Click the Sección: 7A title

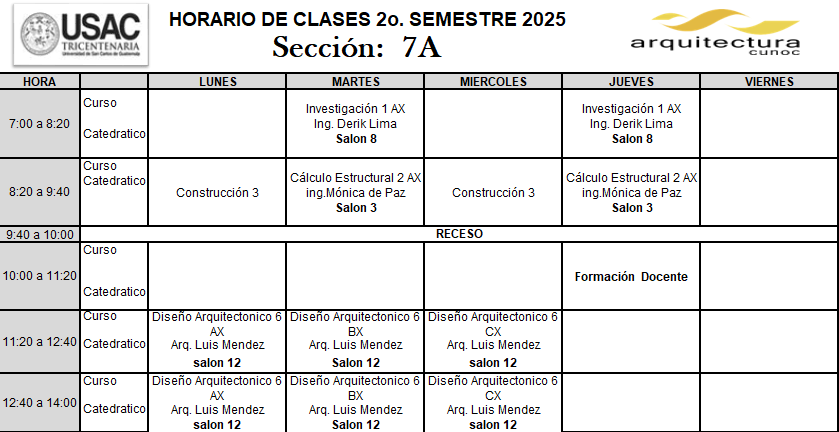(357, 48)
